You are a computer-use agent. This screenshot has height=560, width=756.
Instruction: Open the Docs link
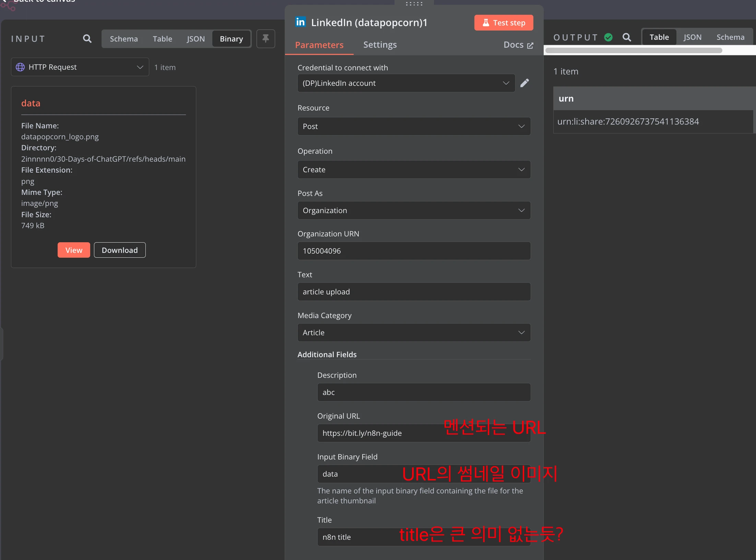click(518, 45)
